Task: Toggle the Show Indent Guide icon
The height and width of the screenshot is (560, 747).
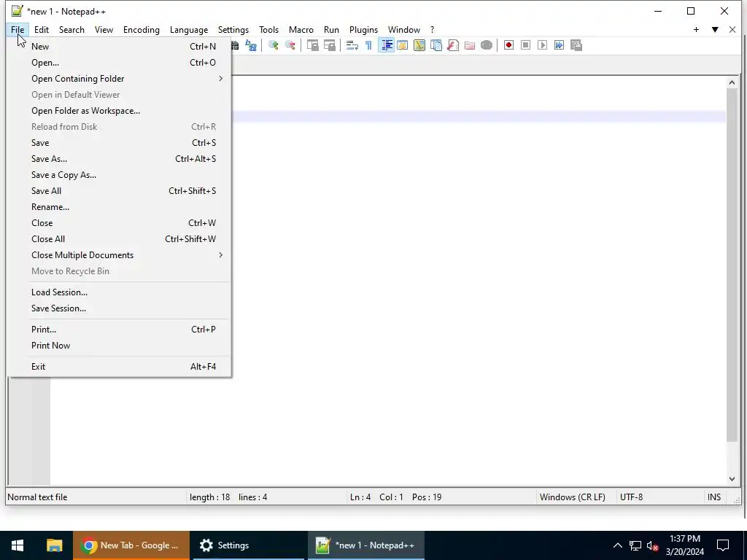Action: point(387,45)
